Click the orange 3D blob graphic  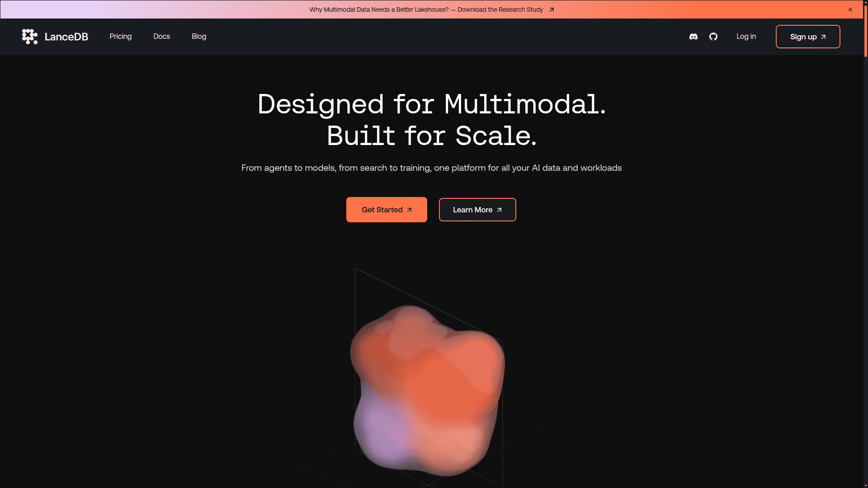pyautogui.click(x=427, y=389)
